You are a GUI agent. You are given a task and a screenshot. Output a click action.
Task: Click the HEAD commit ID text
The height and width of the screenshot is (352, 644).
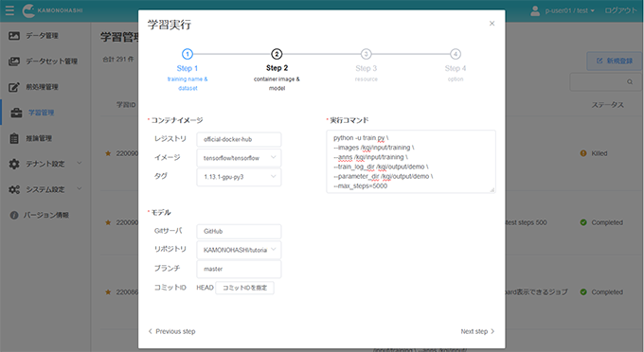tap(205, 288)
